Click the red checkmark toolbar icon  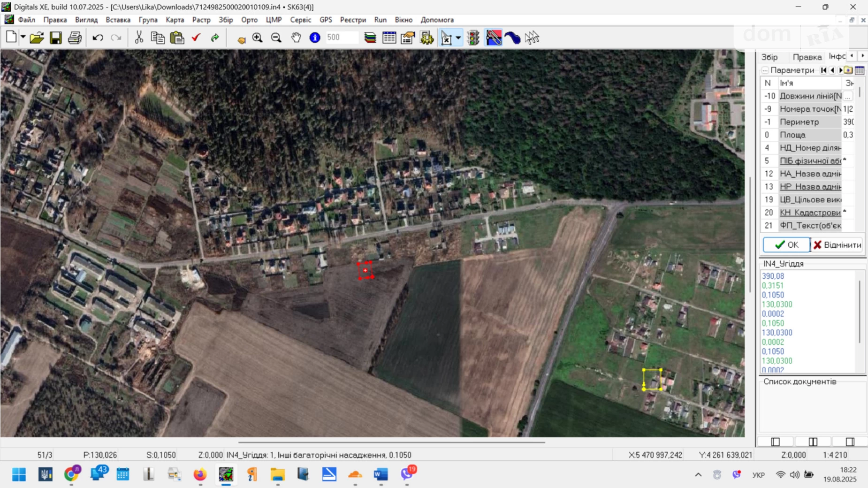pos(196,38)
